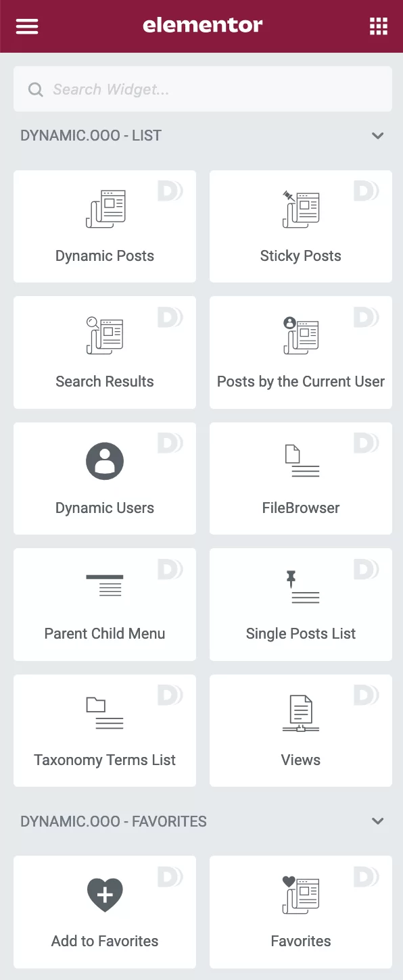Screen dimensions: 403x980
Task: Open the hamburger menu
Action: click(27, 26)
